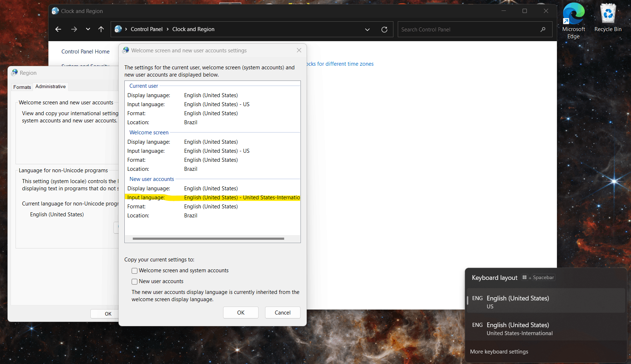Check Welcome screen and system accounts

click(135, 271)
